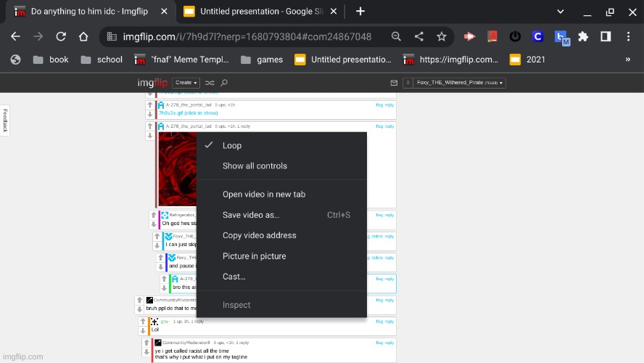644x363 pixels.
Task: Open the Foxy_THE_Withered_Pirate account dropdown
Action: 459,83
